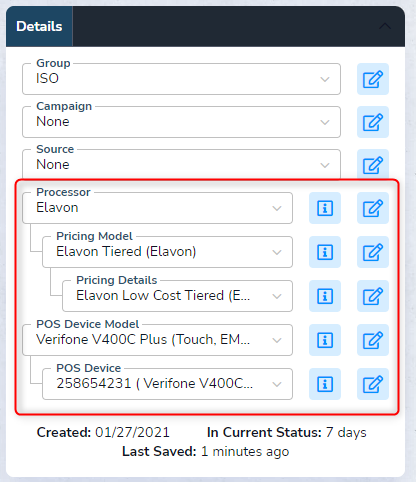Click the edit icon beside Campaign

pyautogui.click(x=373, y=122)
